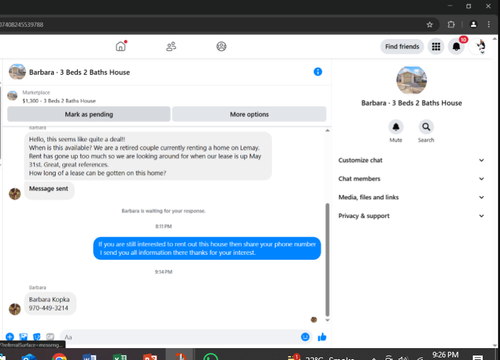Expand the Customize chat section

coord(411,160)
